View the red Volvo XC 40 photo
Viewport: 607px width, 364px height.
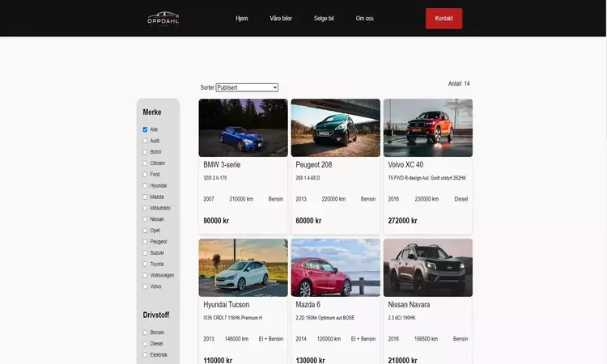[427, 128]
